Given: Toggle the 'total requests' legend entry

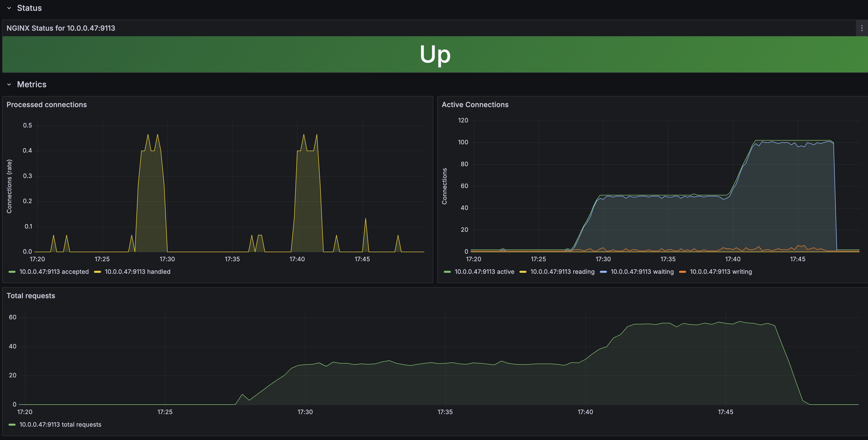Looking at the screenshot, I should pos(60,424).
